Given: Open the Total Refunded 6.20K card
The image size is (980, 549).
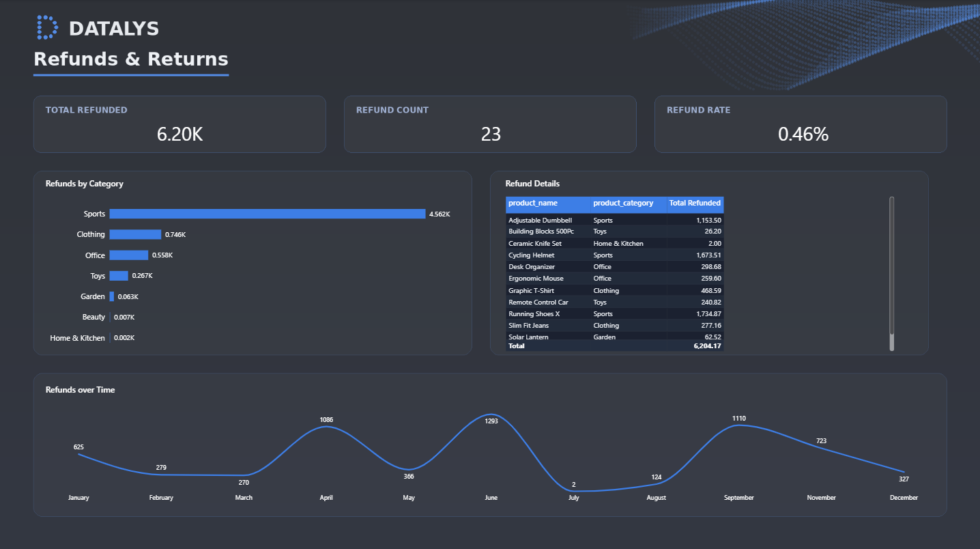Looking at the screenshot, I should pos(179,124).
